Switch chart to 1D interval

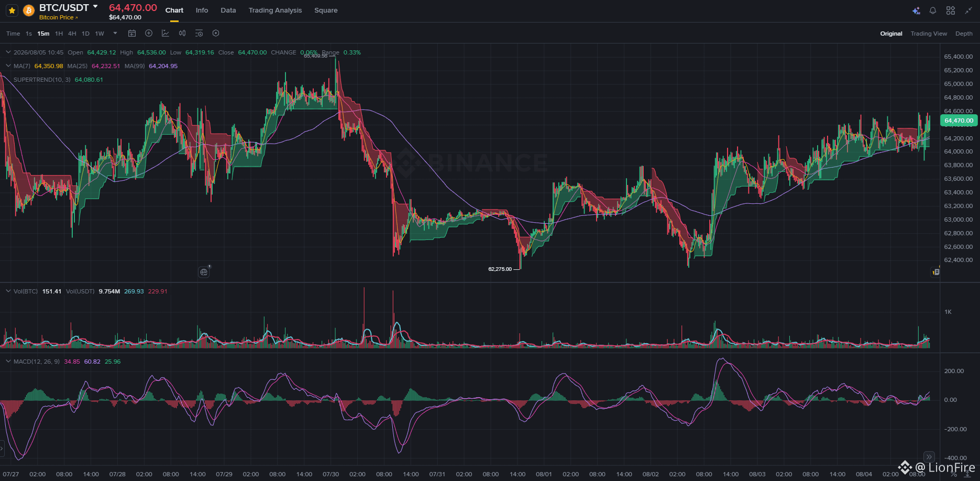(85, 34)
